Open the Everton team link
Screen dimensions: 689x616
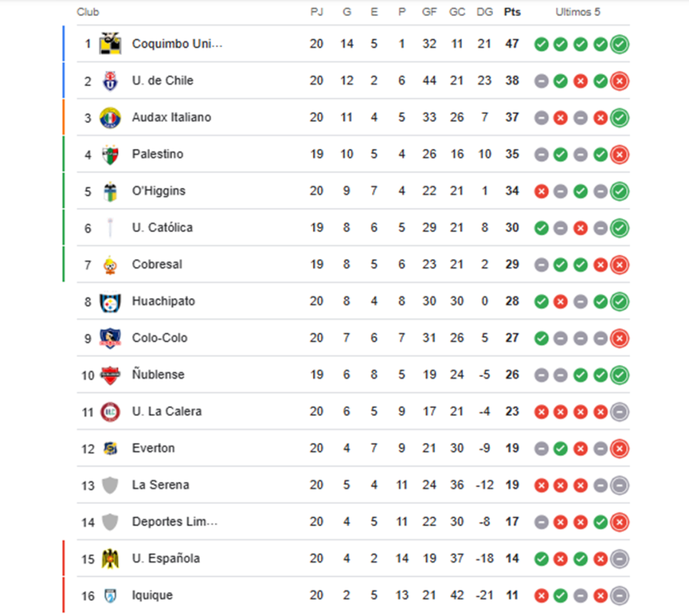coord(153,448)
